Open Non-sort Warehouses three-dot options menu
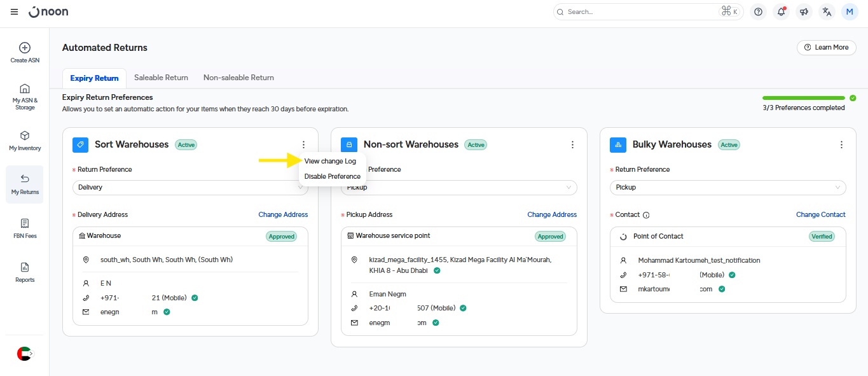Viewport: 868px width, 376px height. click(x=572, y=145)
